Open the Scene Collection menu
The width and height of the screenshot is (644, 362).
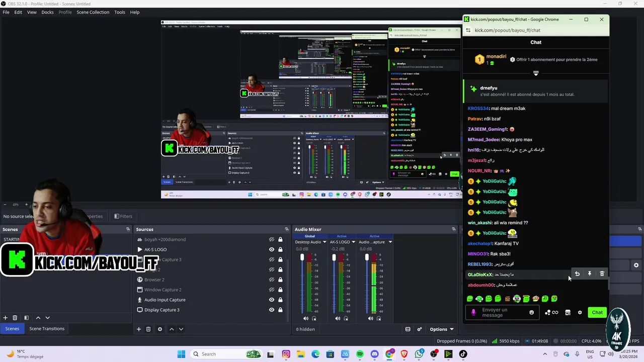pyautogui.click(x=93, y=12)
